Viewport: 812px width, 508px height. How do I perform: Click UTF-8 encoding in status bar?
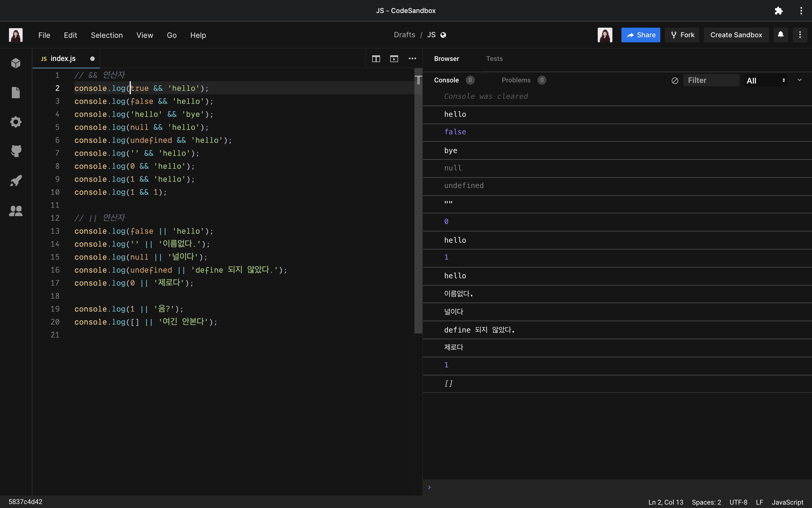pos(738,502)
